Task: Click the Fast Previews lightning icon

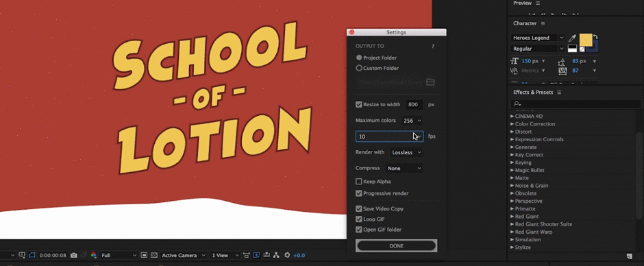Action: point(256,255)
